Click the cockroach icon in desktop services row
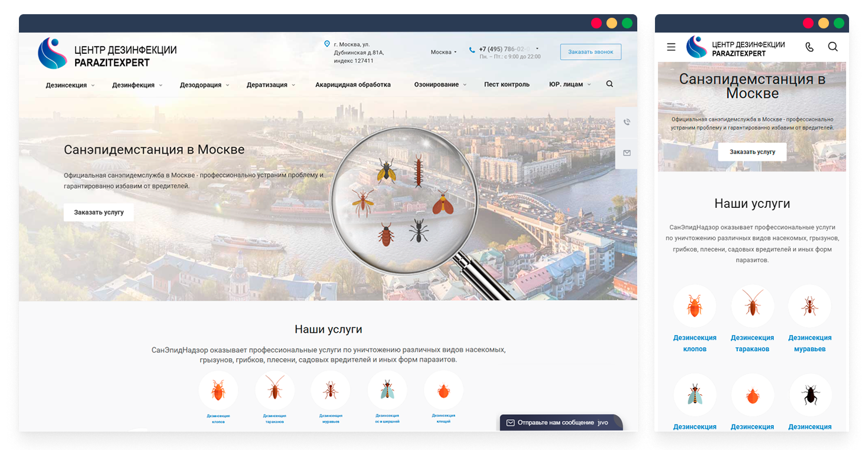Image resolution: width=868 pixels, height=450 pixels. 275,390
